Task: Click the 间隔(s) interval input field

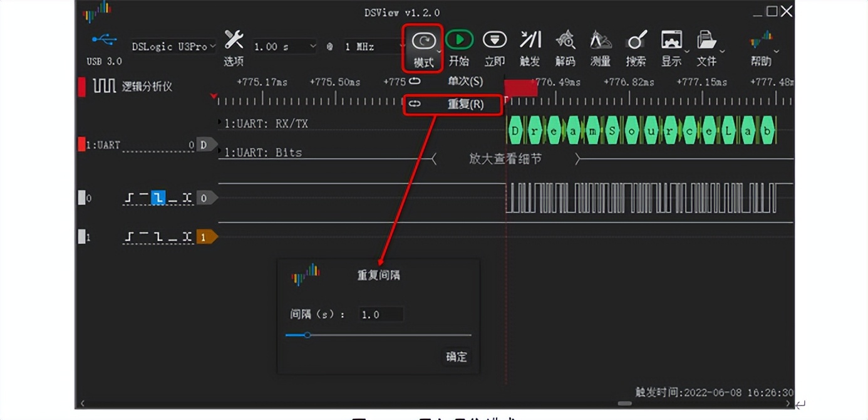Action: click(x=380, y=314)
